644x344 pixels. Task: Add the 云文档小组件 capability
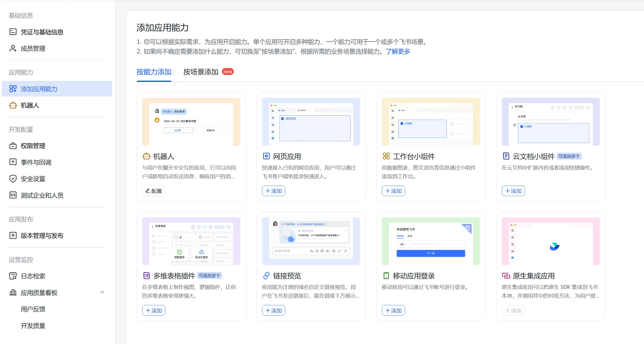coord(513,191)
